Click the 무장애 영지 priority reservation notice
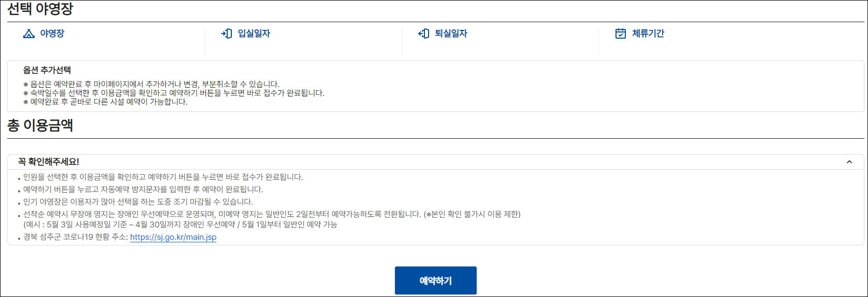Screen dimensions: 868x297 point(272,214)
